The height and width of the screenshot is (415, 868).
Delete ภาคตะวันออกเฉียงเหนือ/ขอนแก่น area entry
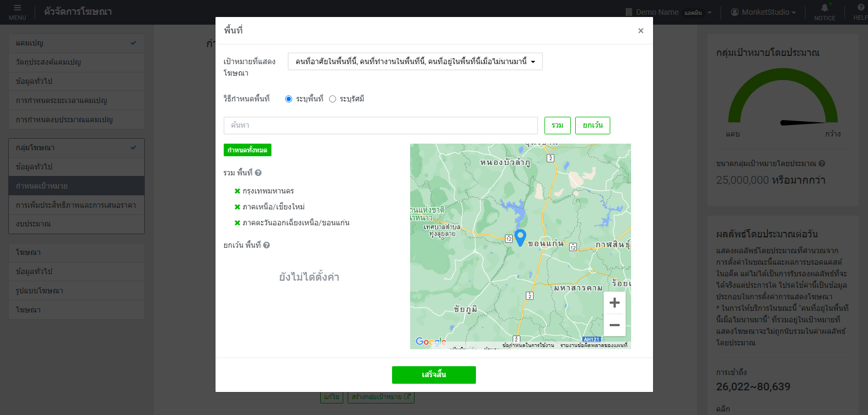(237, 223)
